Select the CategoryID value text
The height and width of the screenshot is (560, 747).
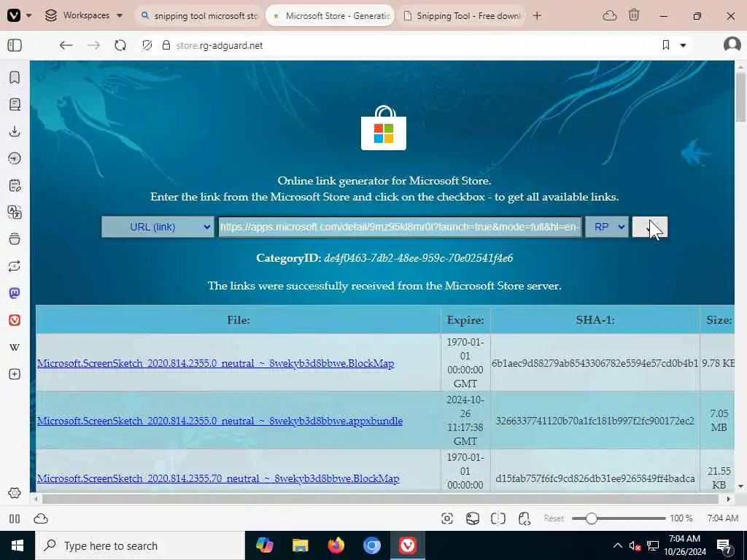(x=418, y=258)
